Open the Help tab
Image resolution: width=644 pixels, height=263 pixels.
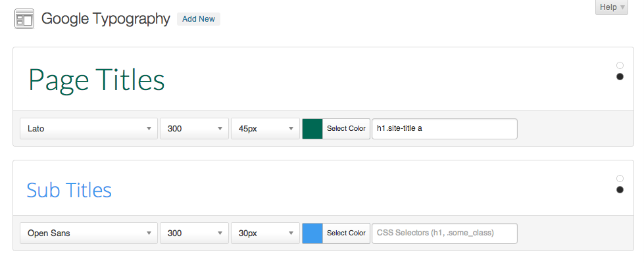point(612,7)
